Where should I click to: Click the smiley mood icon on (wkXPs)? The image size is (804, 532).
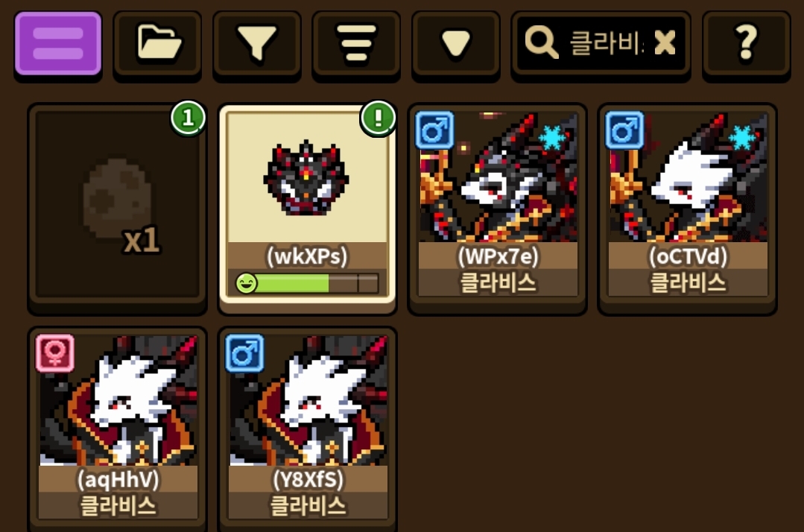pos(246,283)
